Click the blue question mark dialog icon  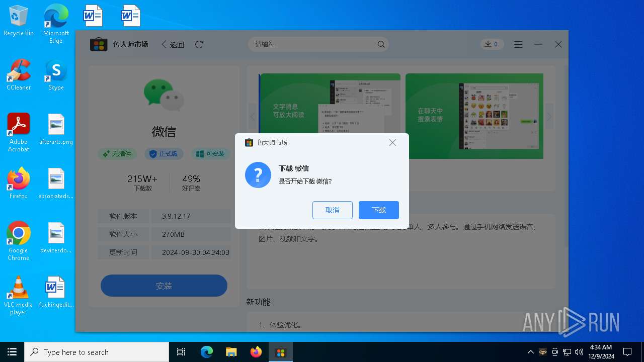click(258, 175)
